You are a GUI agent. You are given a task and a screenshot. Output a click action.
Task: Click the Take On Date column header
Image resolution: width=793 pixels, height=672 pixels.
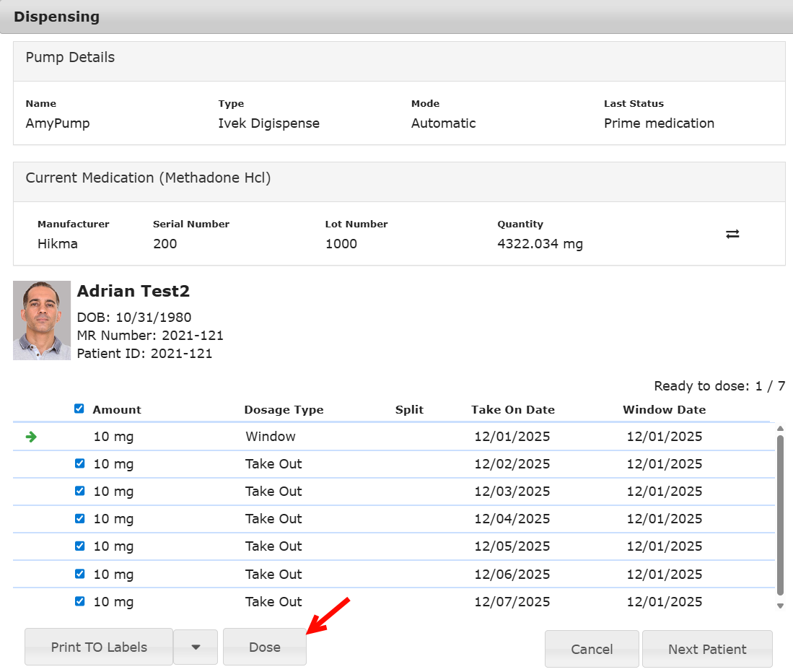pyautogui.click(x=513, y=409)
